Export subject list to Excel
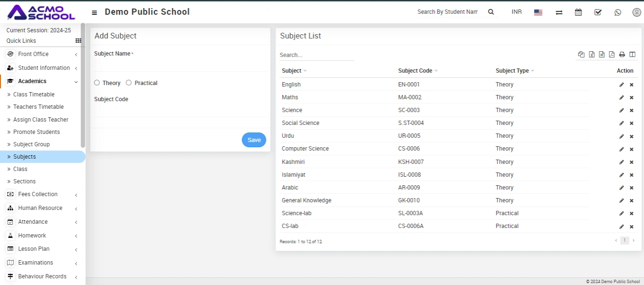644x285 pixels. pos(592,55)
